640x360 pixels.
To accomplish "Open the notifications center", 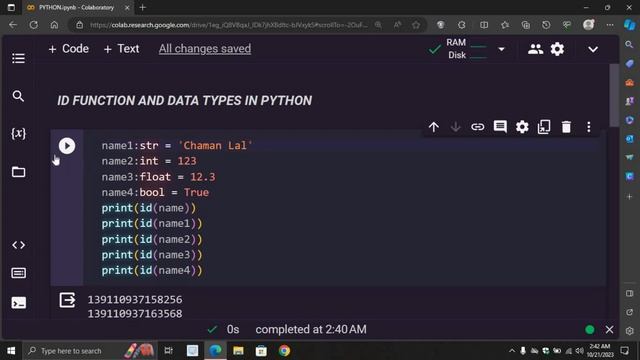I will tap(624, 351).
